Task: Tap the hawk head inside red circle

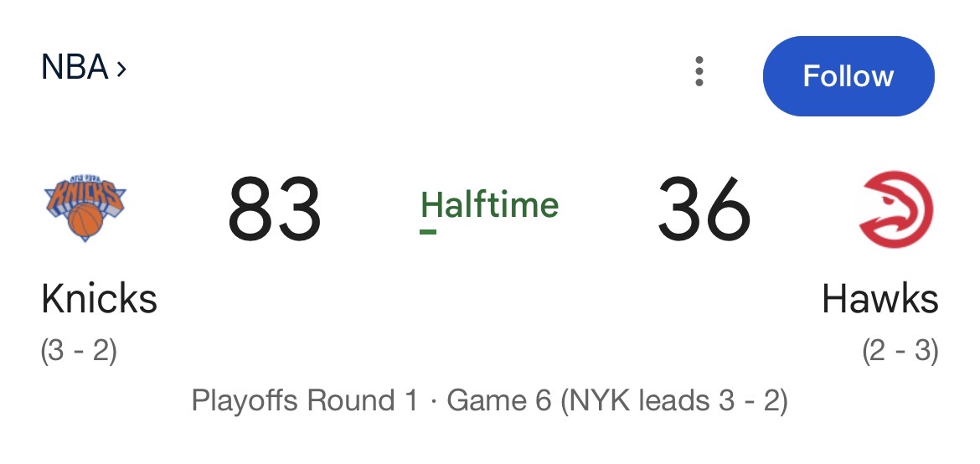Action: tap(895, 210)
